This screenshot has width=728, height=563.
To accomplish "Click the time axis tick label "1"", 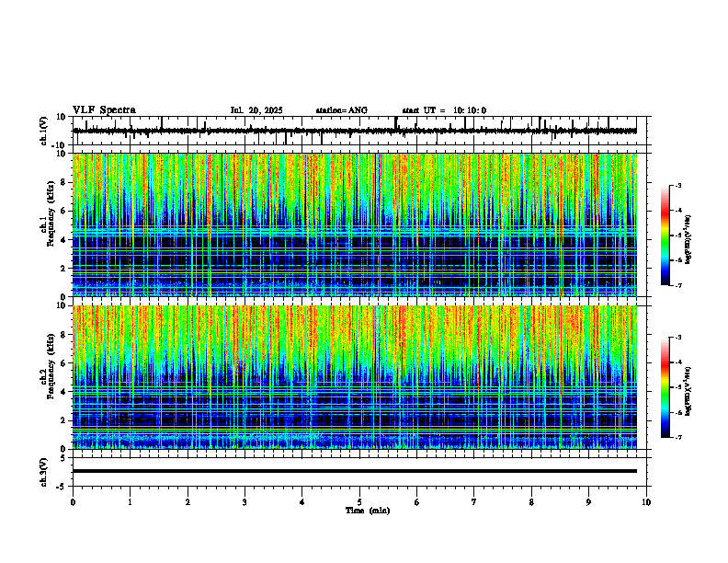I will coord(130,502).
